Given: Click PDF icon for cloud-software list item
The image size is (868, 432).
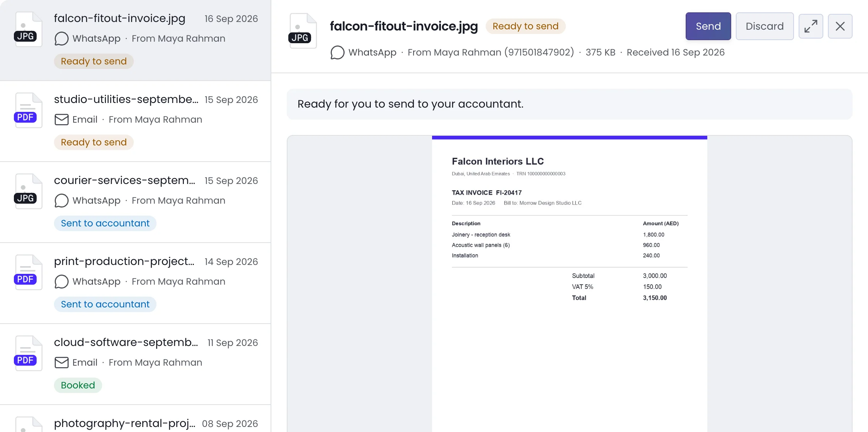Looking at the screenshot, I should [28, 353].
